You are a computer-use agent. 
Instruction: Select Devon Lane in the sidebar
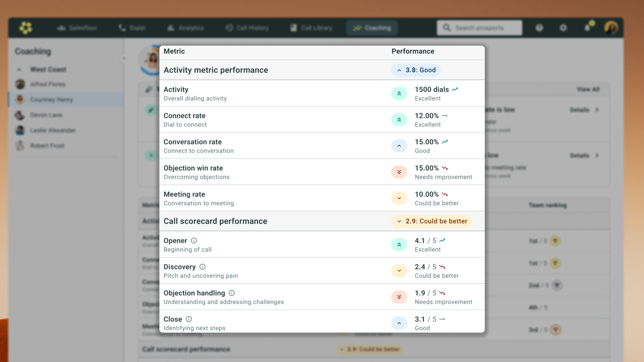coord(66,115)
